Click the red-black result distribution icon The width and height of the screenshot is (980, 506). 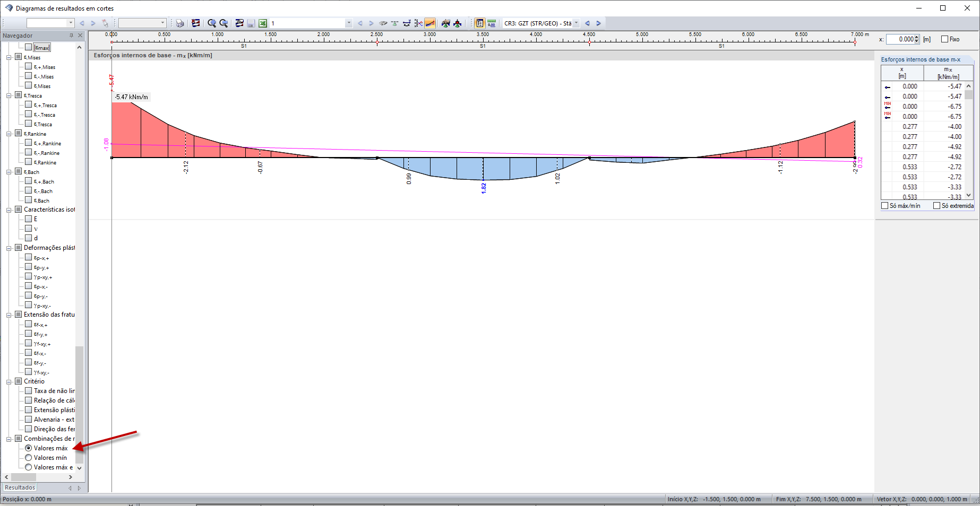(458, 23)
